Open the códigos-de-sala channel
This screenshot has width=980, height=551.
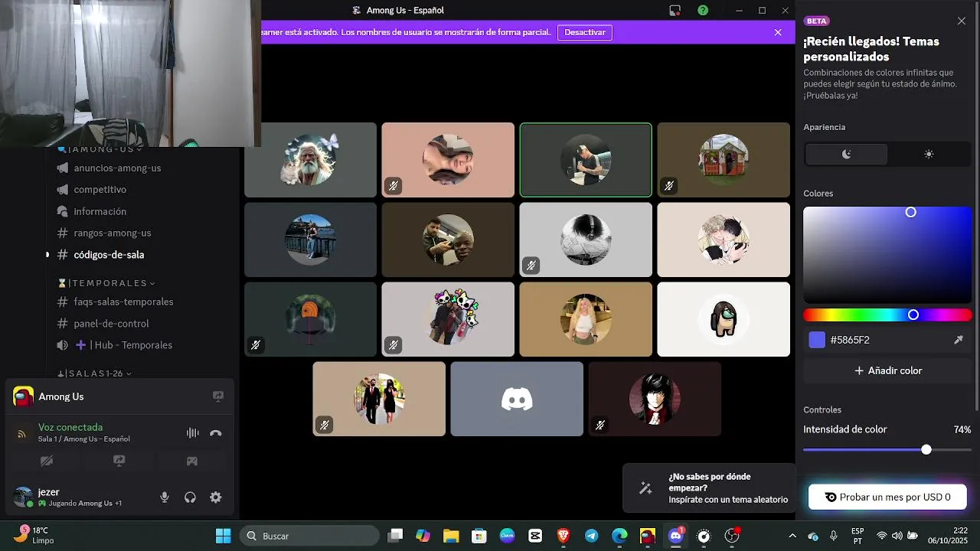(109, 255)
